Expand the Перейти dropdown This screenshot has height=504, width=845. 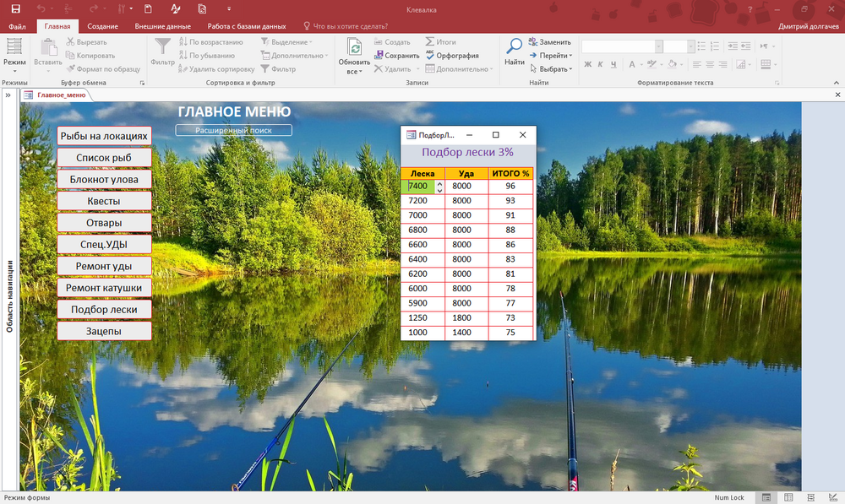pyautogui.click(x=549, y=56)
